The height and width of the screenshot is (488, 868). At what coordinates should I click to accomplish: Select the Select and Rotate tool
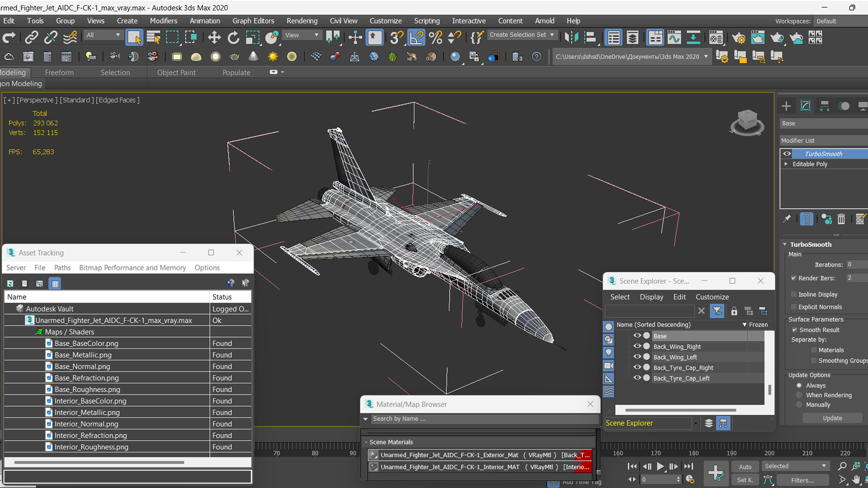click(x=233, y=38)
